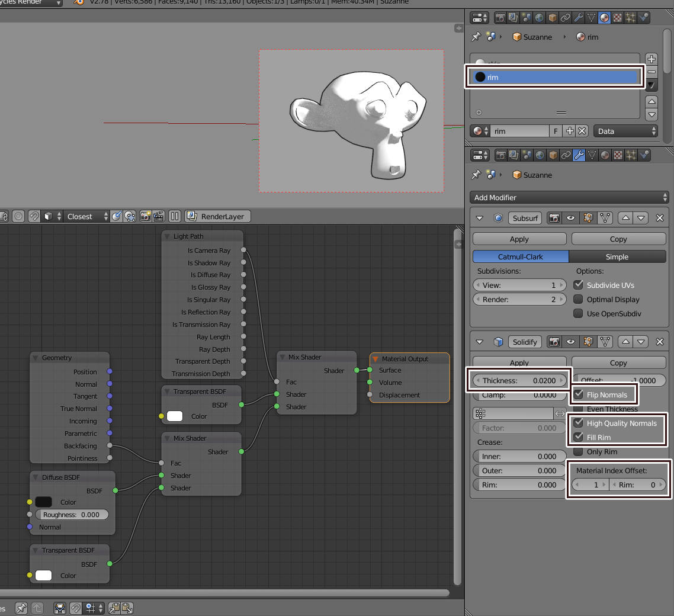This screenshot has width=674, height=616.
Task: Enable fake user F for rim material
Action: tap(556, 131)
